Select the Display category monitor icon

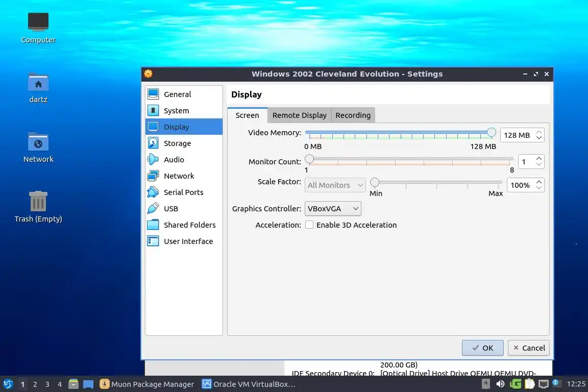click(153, 127)
